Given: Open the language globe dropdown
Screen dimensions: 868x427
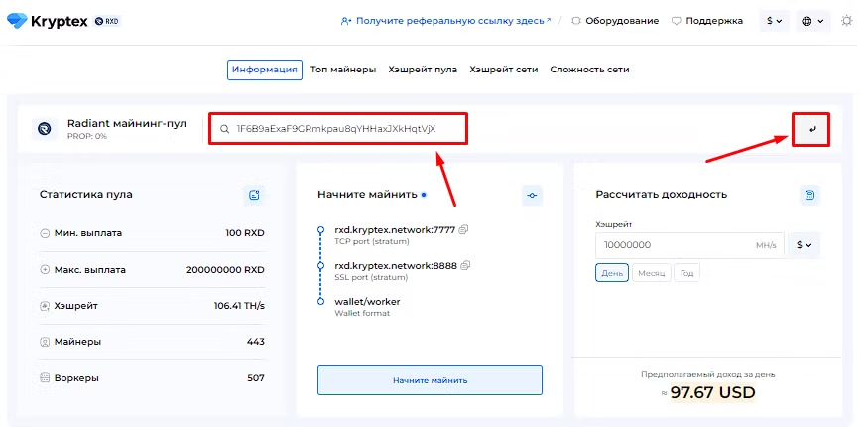Looking at the screenshot, I should (812, 21).
